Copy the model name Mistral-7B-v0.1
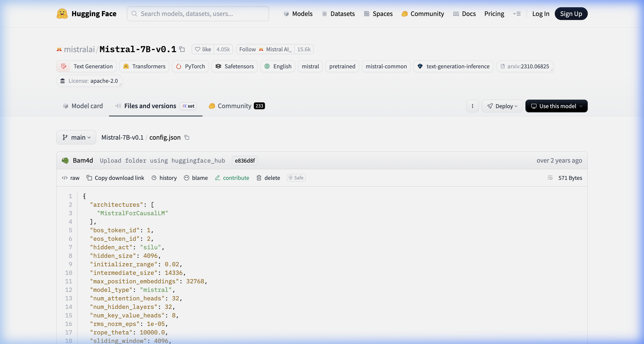 click(182, 49)
